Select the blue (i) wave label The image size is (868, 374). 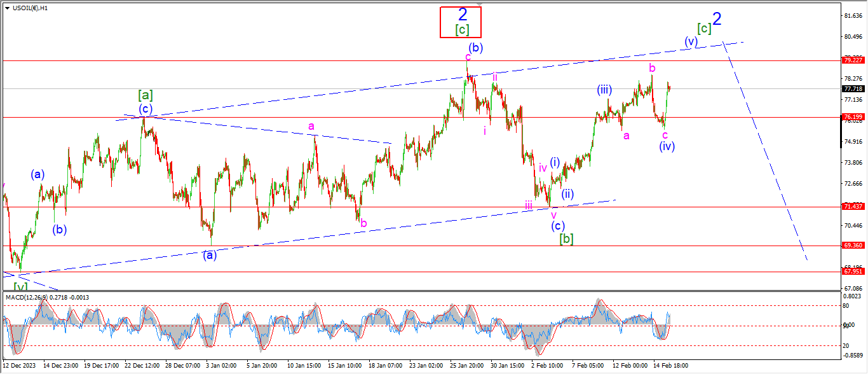pyautogui.click(x=555, y=162)
